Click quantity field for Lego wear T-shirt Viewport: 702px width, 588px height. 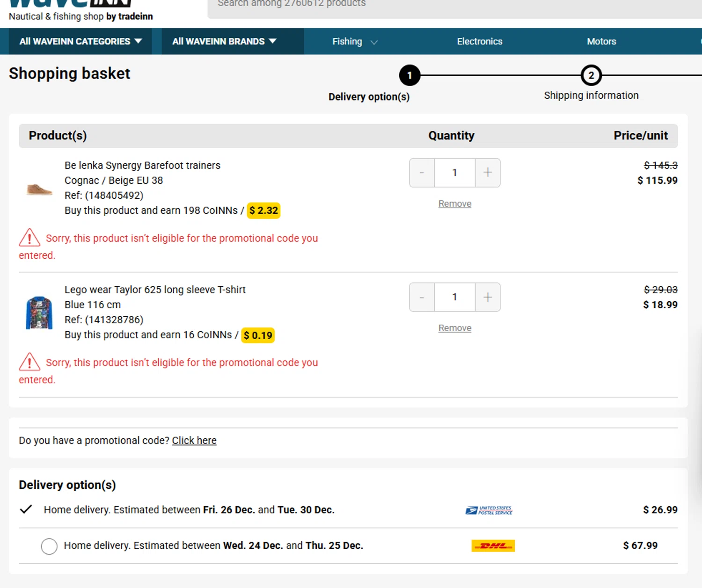pyautogui.click(x=454, y=297)
